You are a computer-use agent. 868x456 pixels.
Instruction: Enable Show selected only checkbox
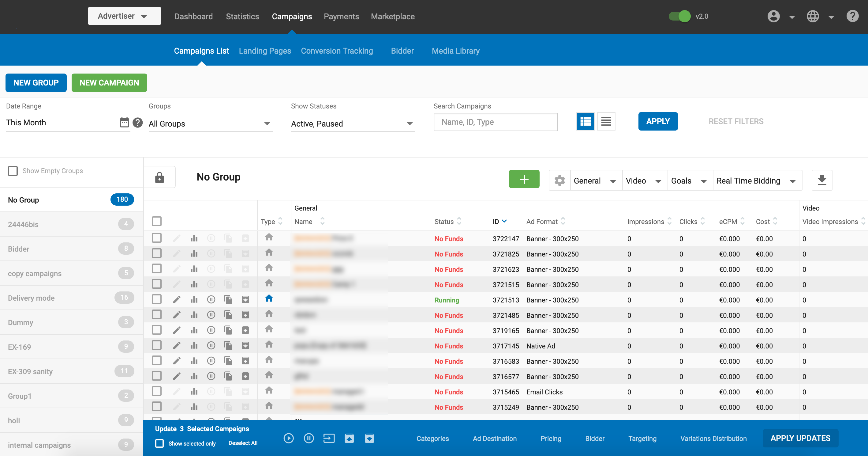(x=159, y=443)
